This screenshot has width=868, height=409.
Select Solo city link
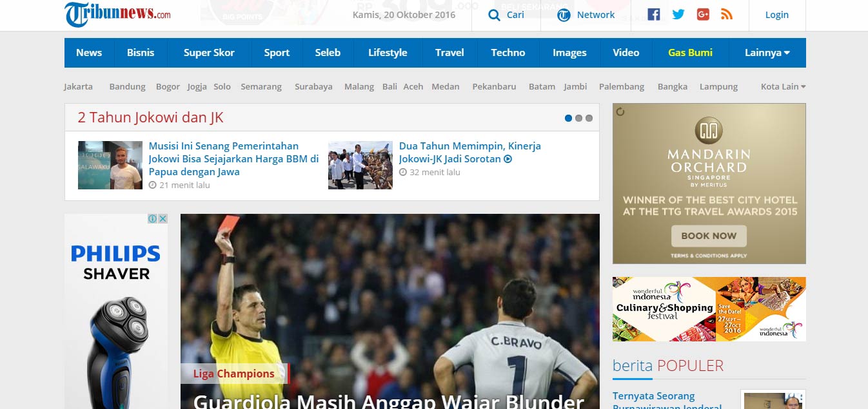[222, 86]
